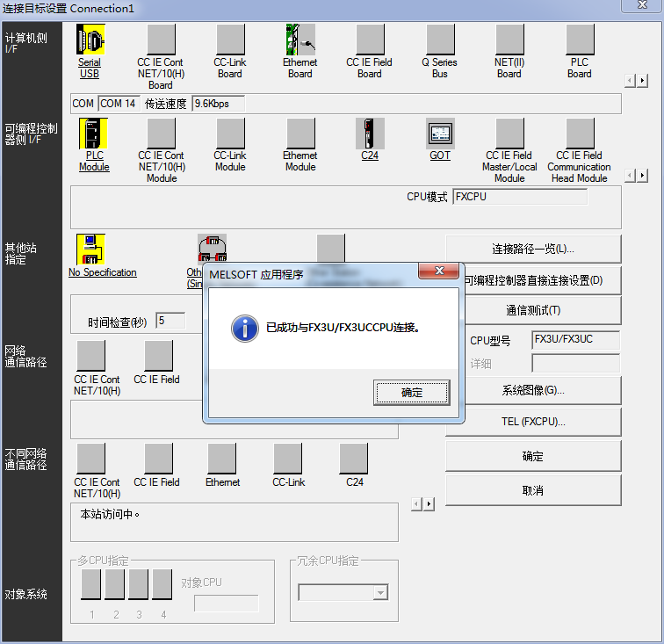Image resolution: width=664 pixels, height=644 pixels.
Task: Select the CC-Link Board icon
Action: (230, 40)
